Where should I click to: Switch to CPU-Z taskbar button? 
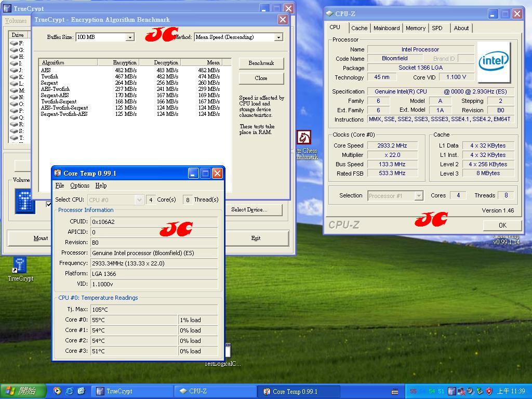tap(215, 391)
